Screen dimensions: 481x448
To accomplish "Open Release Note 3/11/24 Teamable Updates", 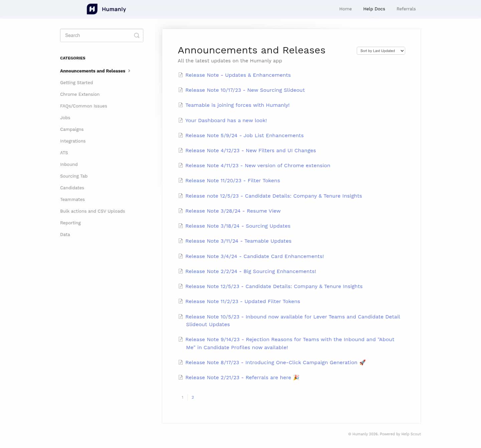I will 238,241.
